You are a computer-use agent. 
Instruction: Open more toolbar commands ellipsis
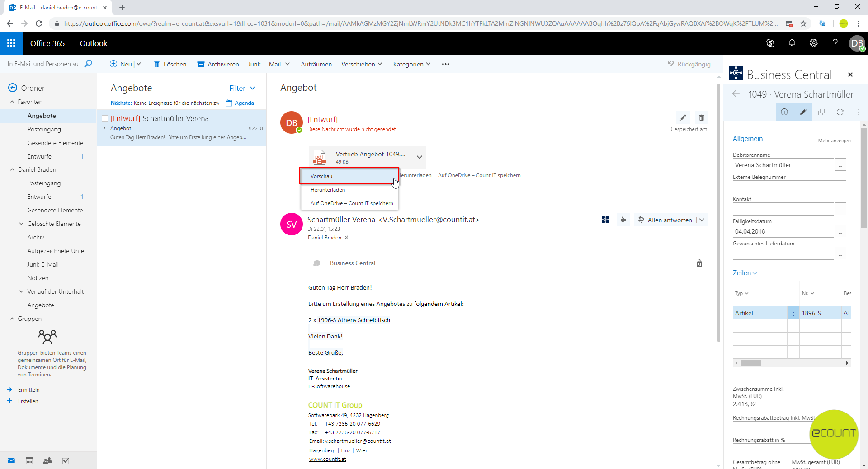(x=446, y=64)
